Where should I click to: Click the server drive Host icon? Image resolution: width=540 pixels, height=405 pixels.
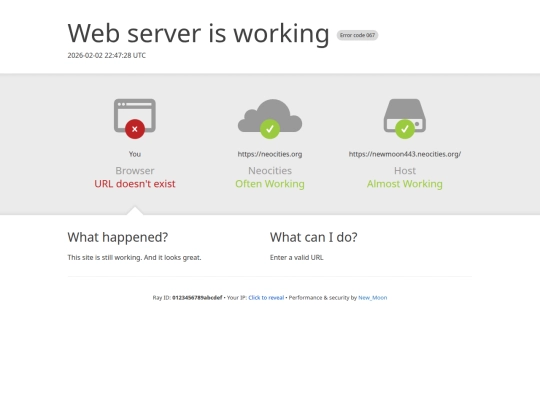(405, 116)
